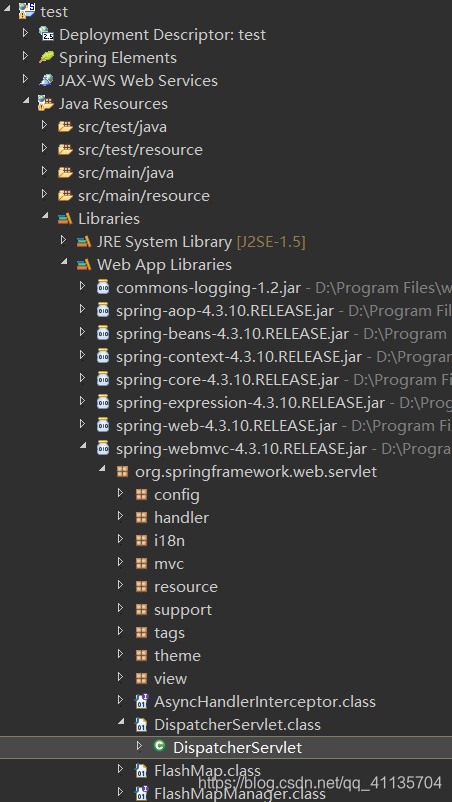Collapse the Web App Libraries node
The width and height of the screenshot is (452, 802).
tap(63, 263)
